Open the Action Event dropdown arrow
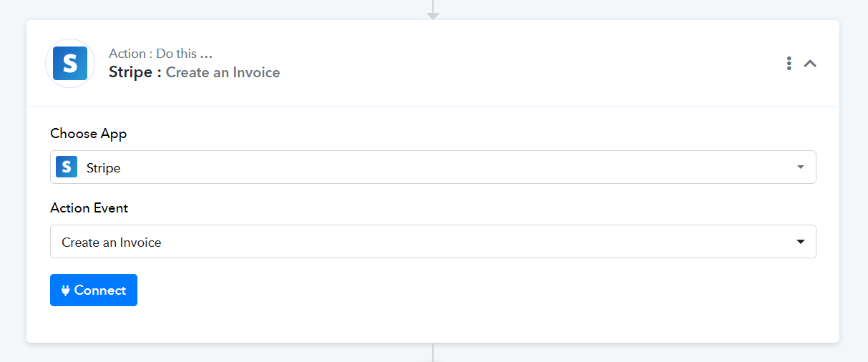Viewport: 868px width, 362px height. 801,242
